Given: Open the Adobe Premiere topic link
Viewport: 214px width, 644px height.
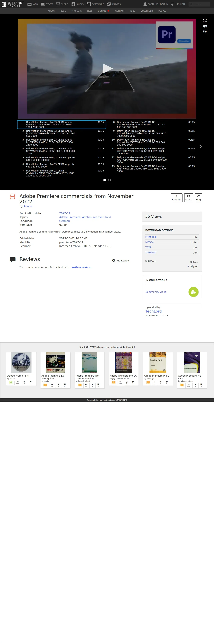Looking at the screenshot, I should tap(70, 217).
